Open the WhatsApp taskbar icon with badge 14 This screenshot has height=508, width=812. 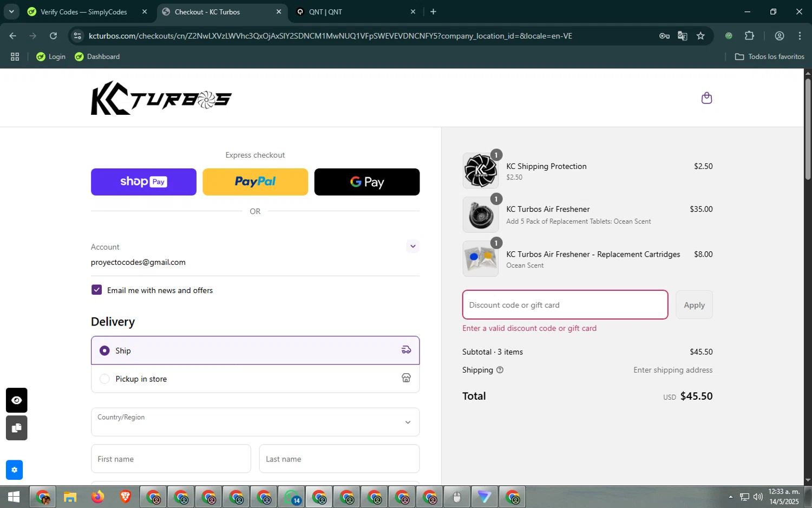292,497
